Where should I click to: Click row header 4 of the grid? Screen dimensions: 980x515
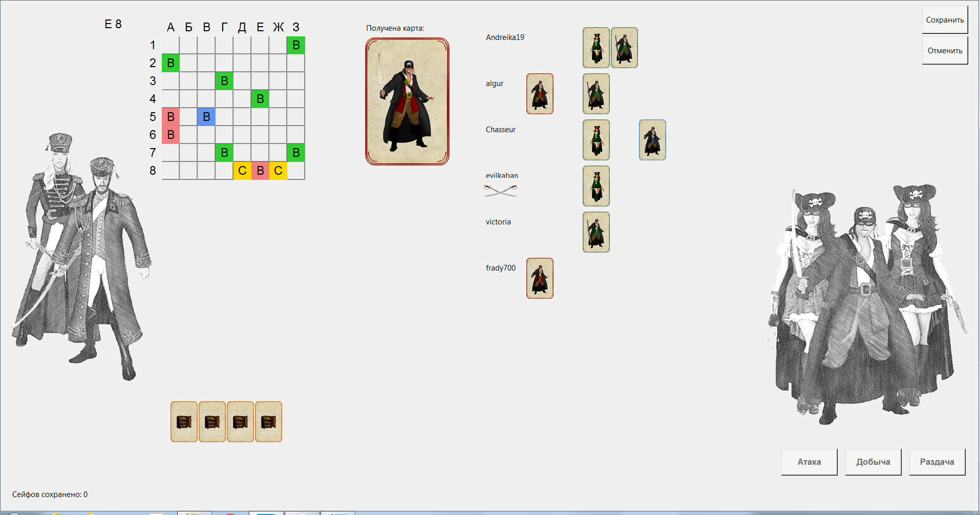[153, 99]
